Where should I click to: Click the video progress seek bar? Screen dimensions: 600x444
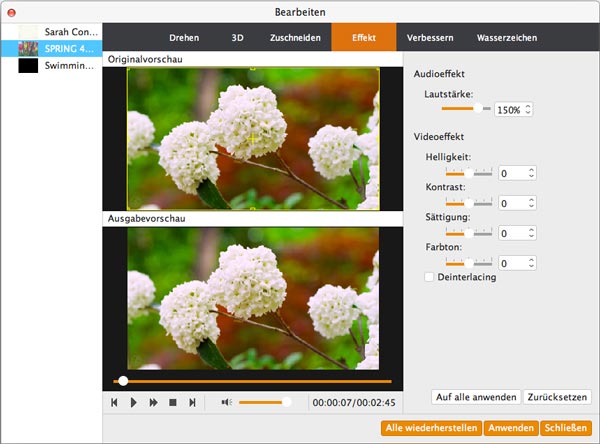(x=253, y=381)
